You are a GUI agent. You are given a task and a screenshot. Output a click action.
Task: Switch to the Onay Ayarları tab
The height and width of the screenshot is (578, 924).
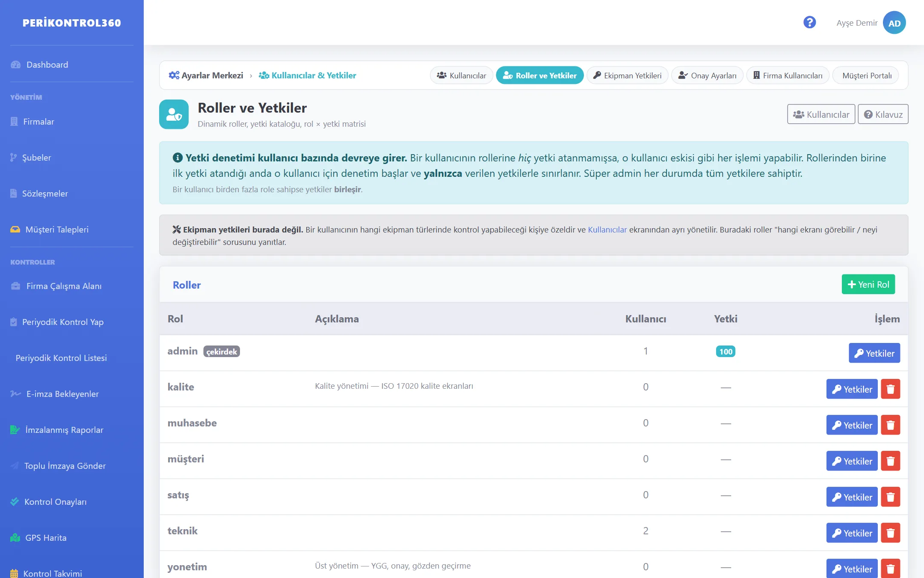click(708, 75)
